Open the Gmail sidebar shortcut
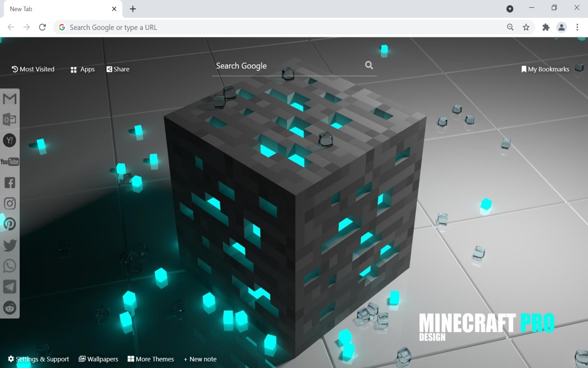 (x=10, y=99)
